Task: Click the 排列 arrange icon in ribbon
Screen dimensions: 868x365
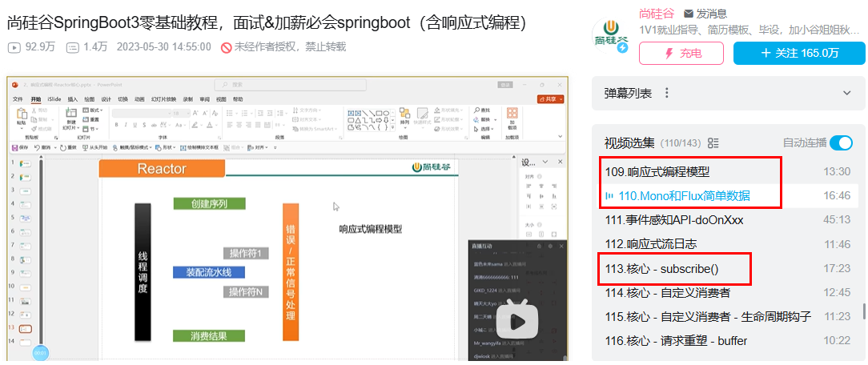Action: click(404, 114)
